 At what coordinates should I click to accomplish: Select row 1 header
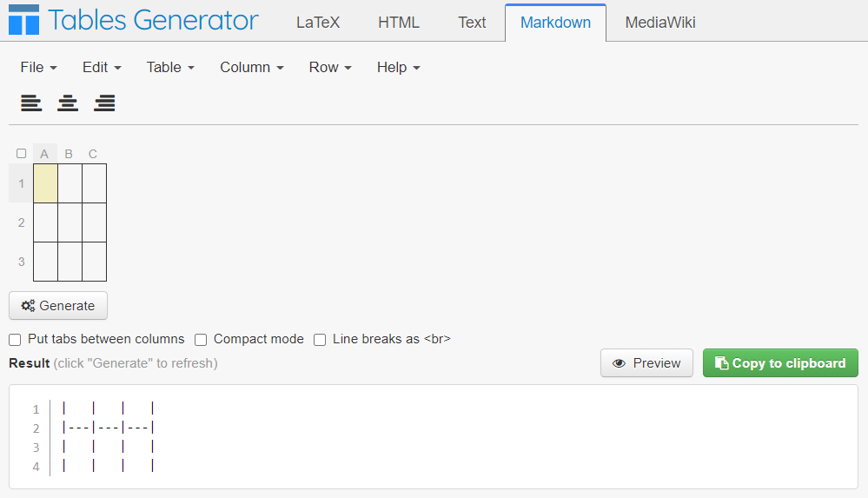21,183
